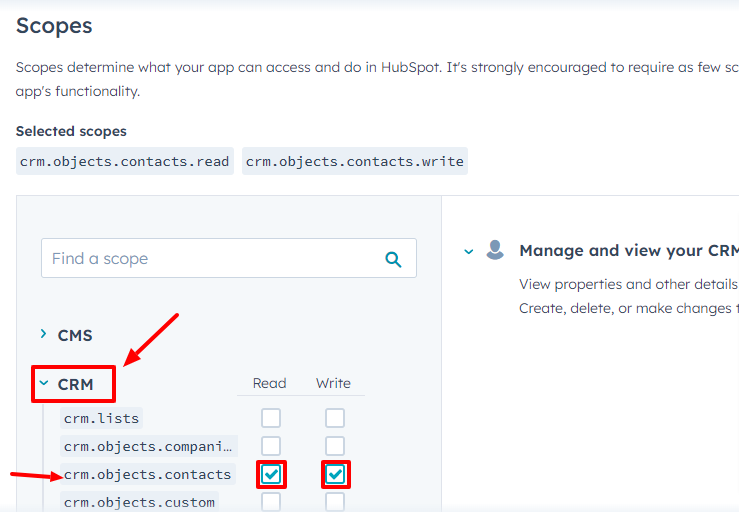Uncheck Write for crm.objects.contacts
The width and height of the screenshot is (739, 512).
click(x=335, y=474)
